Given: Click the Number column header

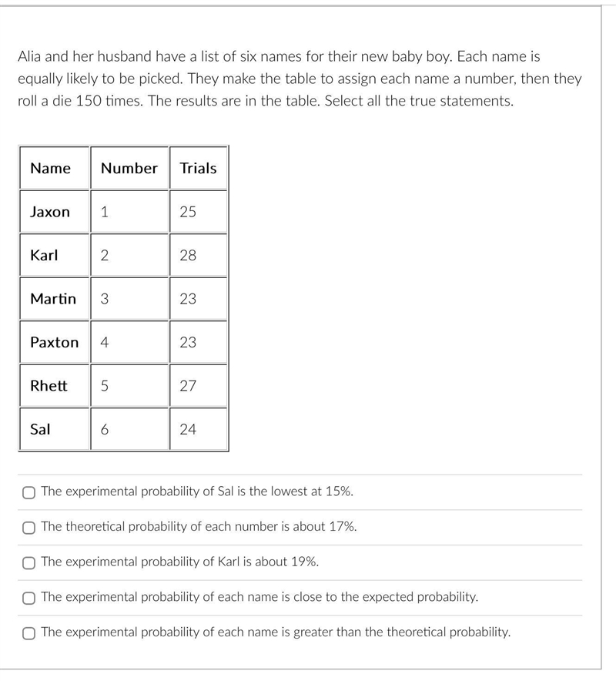Looking at the screenshot, I should [129, 168].
